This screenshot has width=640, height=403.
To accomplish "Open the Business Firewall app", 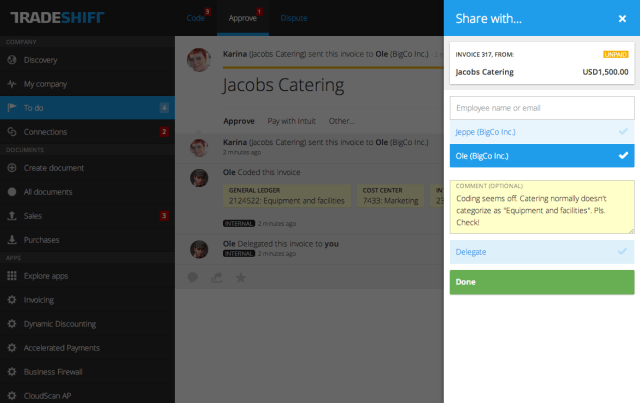I will click(87, 372).
